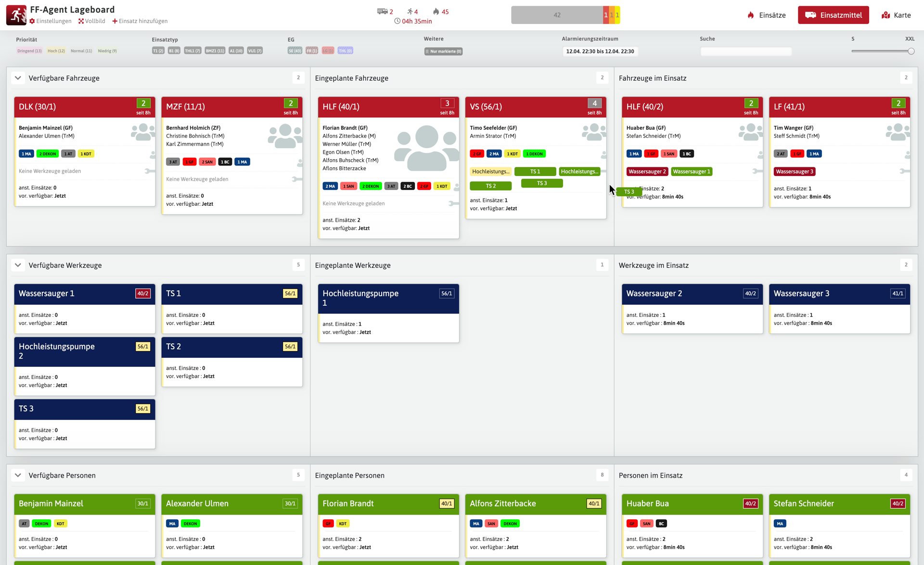Switch to Vollbild fullscreen mode

91,21
